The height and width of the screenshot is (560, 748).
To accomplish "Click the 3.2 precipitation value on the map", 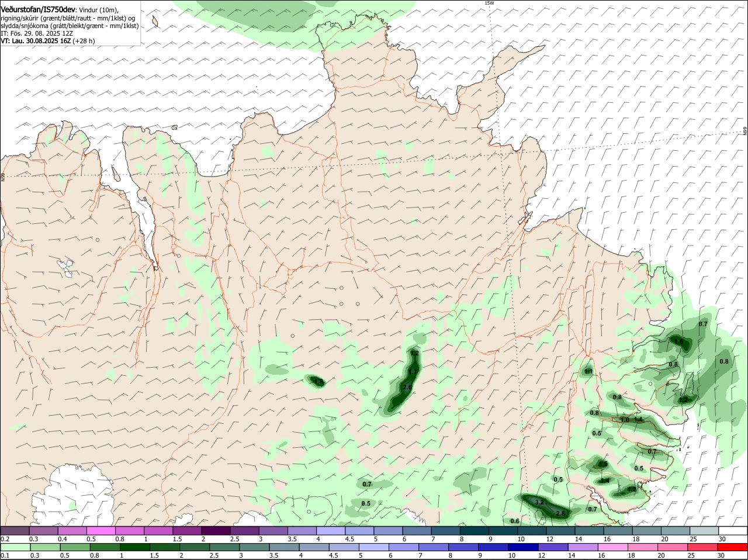I will click(539, 502).
